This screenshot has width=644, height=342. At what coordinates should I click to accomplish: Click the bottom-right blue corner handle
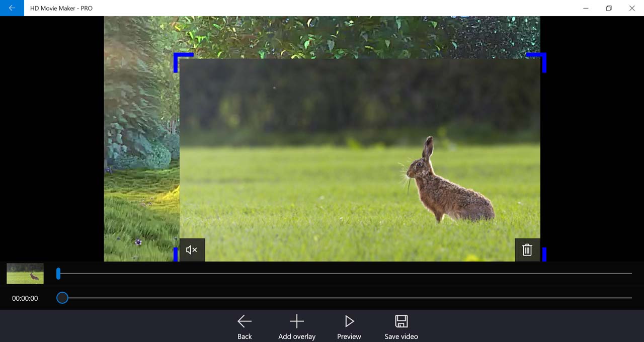click(544, 254)
